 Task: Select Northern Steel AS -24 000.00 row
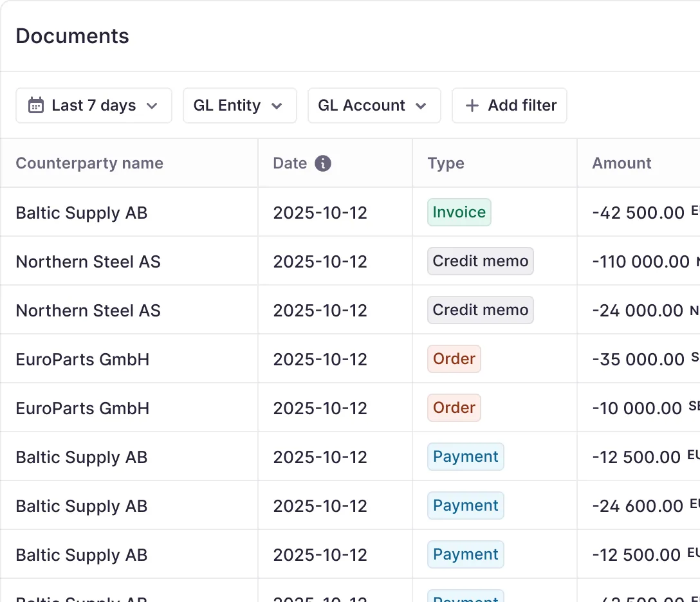coord(88,311)
